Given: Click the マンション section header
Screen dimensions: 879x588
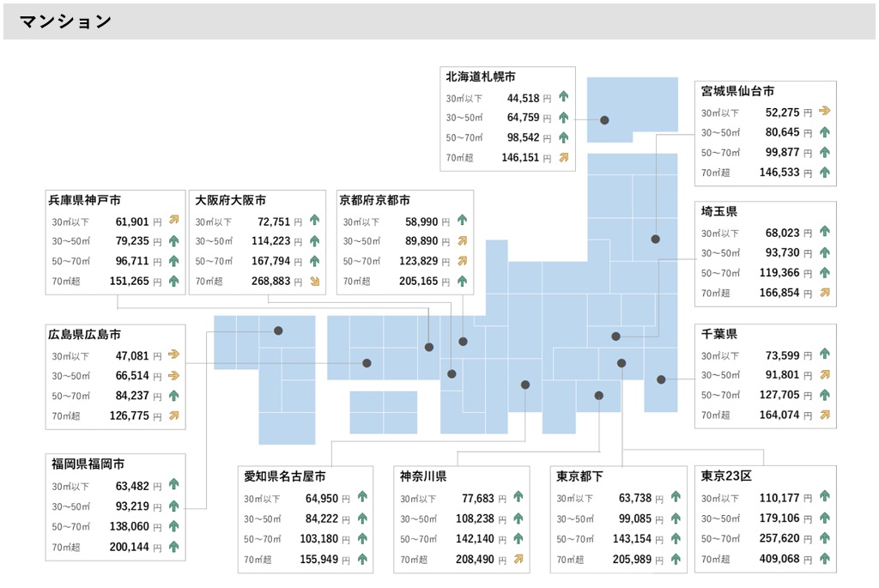Looking at the screenshot, I should tap(65, 21).
